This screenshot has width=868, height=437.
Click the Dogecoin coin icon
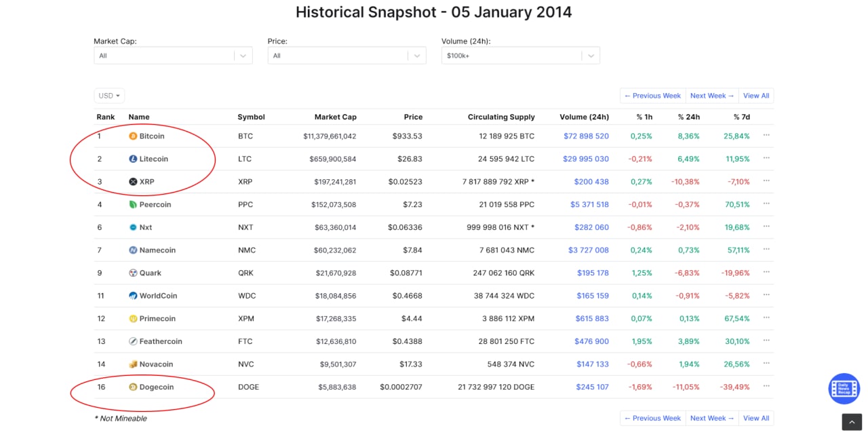pyautogui.click(x=133, y=387)
